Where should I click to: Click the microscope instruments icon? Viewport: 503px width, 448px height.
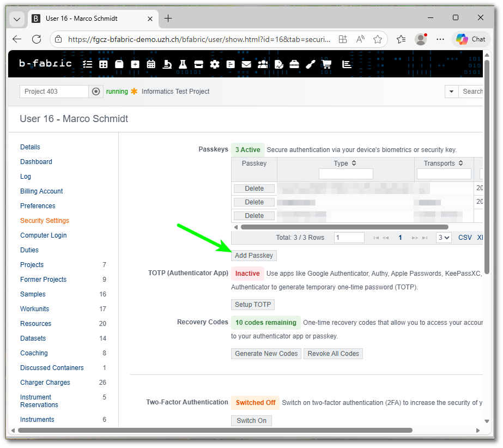tap(167, 64)
